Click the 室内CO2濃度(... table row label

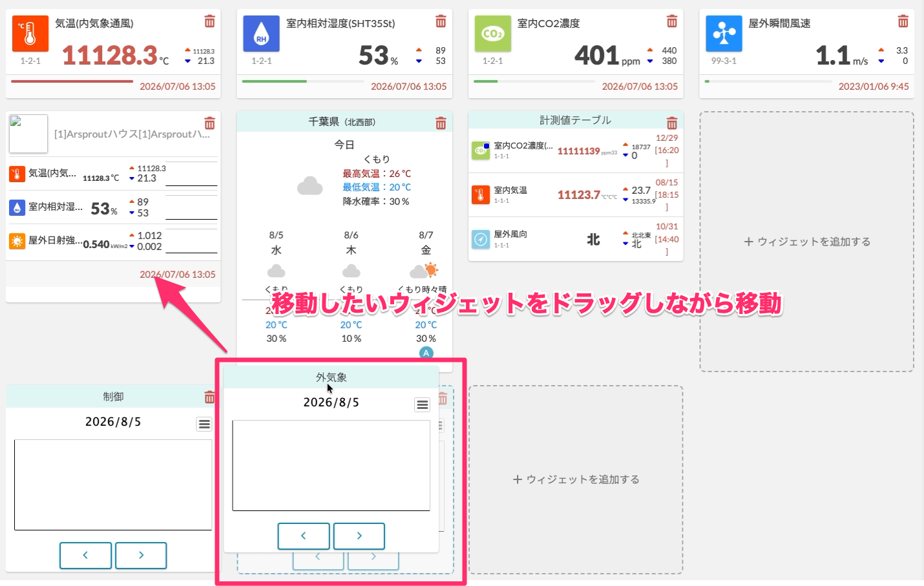523,146
